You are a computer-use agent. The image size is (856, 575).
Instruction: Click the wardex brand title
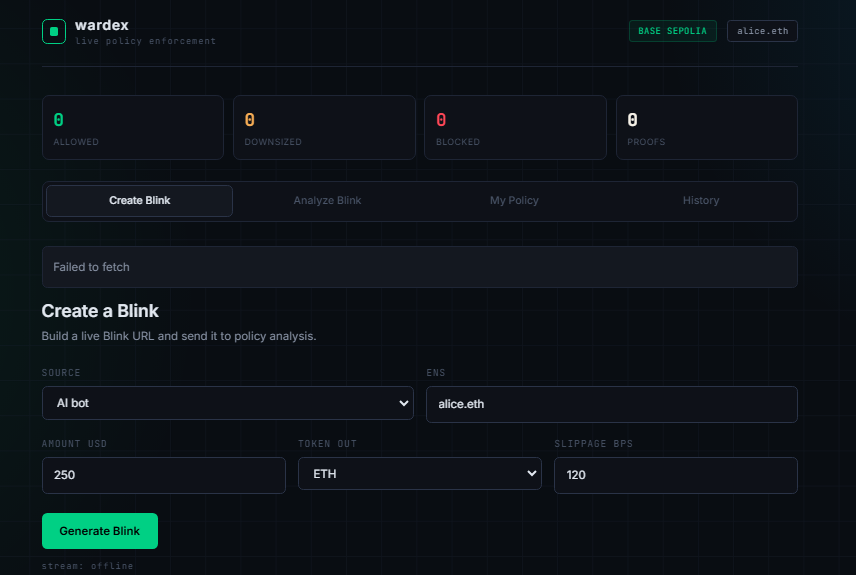102,25
